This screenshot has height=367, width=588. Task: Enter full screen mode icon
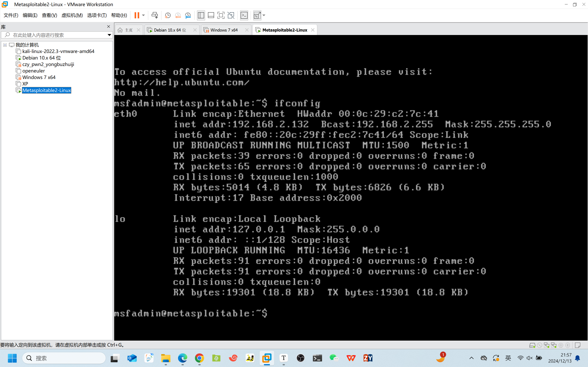(221, 15)
